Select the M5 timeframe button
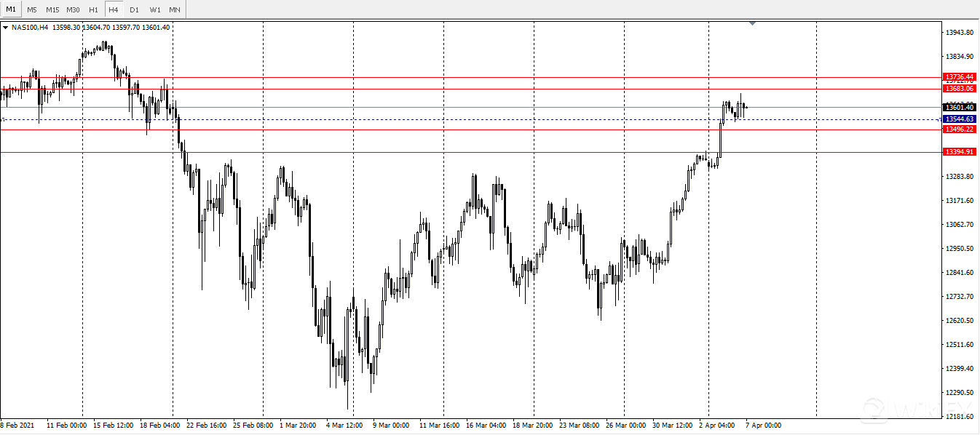This screenshot has width=980, height=435. [32, 9]
